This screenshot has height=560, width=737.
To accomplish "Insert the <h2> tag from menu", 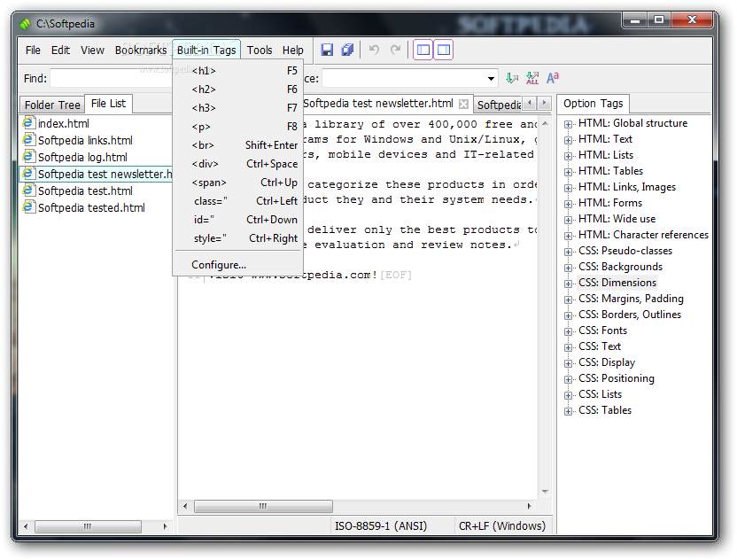I will pos(237,89).
